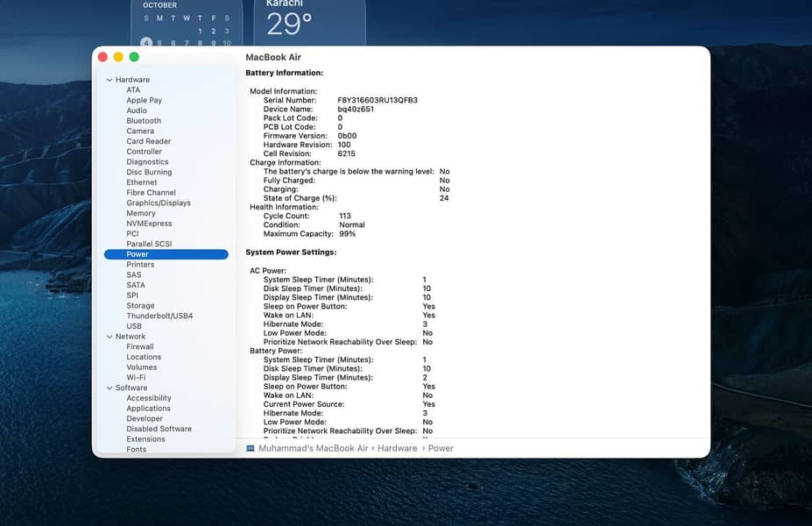Select Apple Pay in the sidebar
This screenshot has height=526, width=812.
144,100
